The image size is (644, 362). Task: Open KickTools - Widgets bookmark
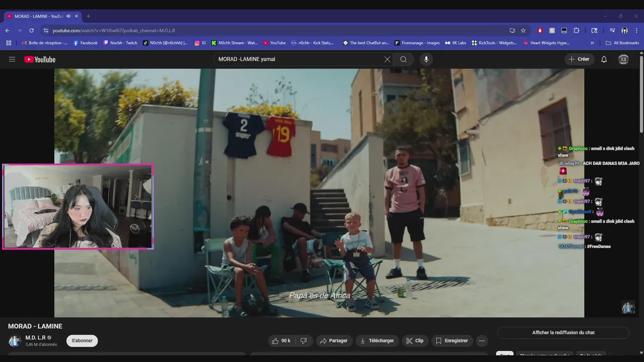494,43
